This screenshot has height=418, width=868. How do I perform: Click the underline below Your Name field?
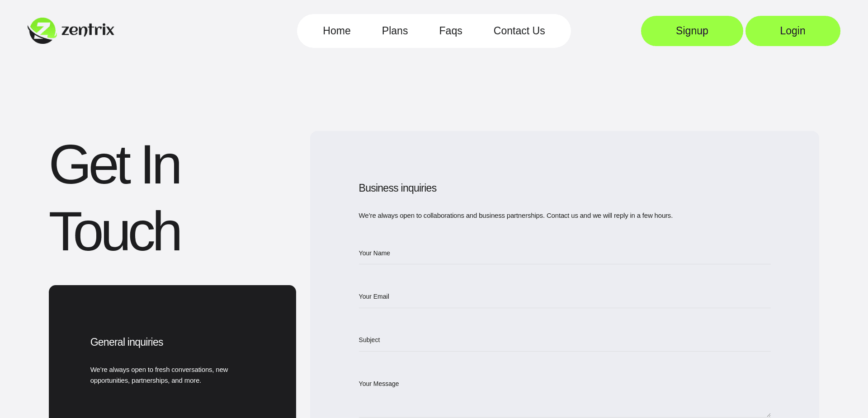(x=564, y=263)
